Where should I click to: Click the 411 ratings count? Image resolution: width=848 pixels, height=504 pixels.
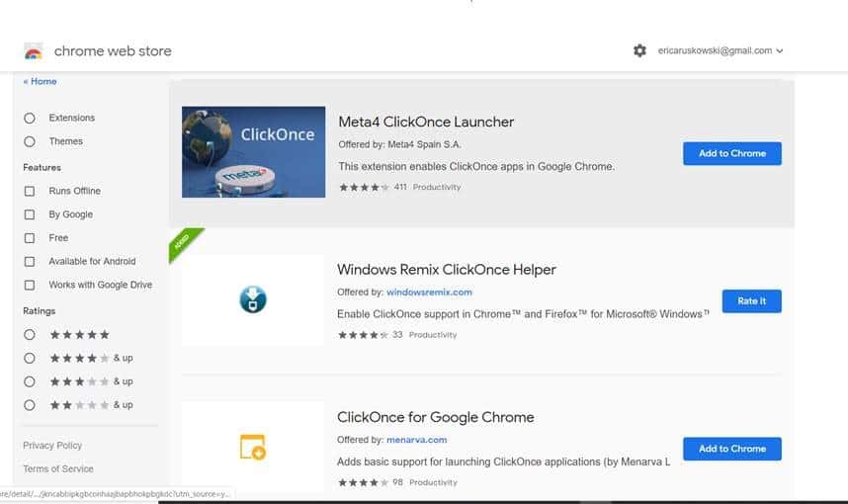point(400,187)
